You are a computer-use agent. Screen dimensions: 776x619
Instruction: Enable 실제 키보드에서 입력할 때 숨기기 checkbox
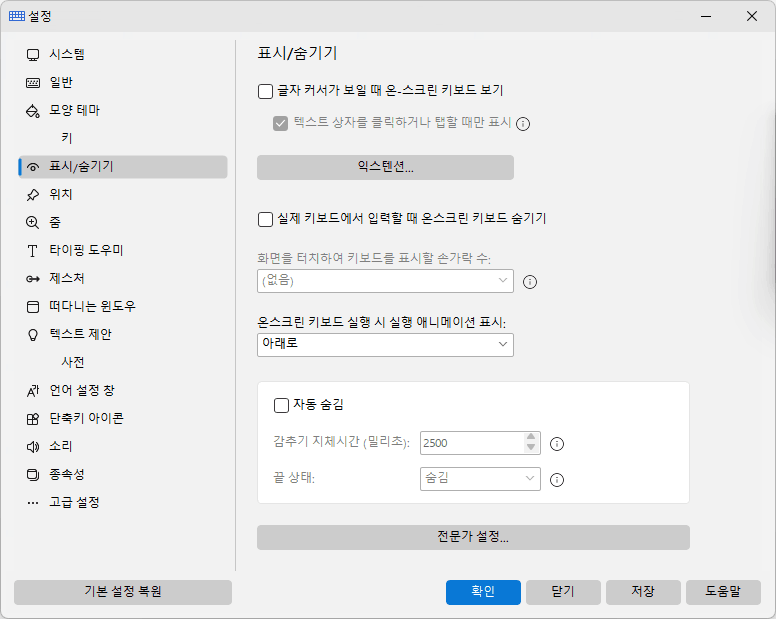pyautogui.click(x=265, y=219)
